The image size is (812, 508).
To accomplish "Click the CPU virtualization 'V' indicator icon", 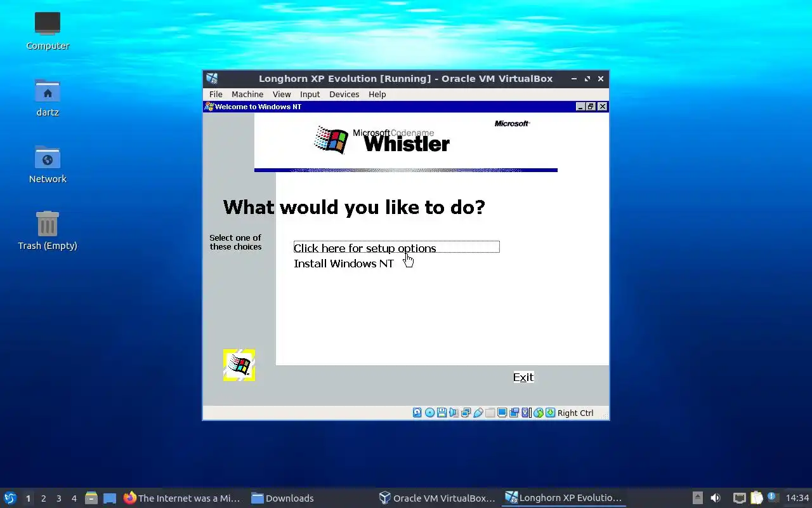I will (x=525, y=413).
